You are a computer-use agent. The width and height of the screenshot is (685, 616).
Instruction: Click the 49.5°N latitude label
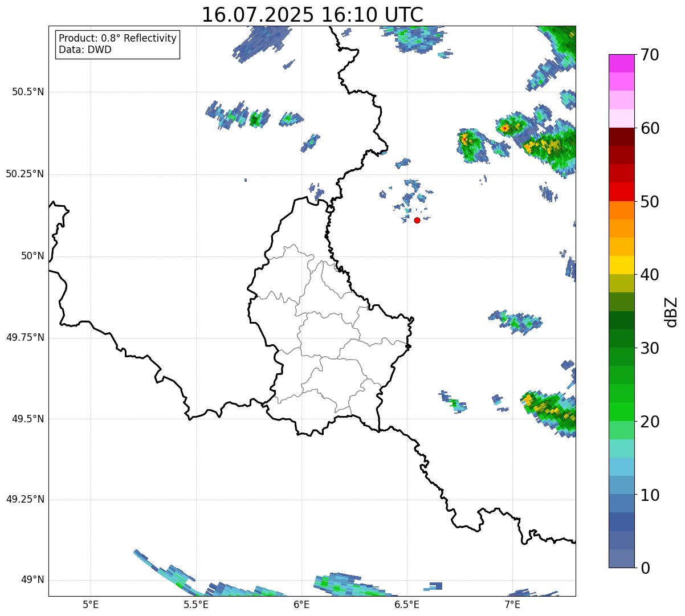pos(27,419)
